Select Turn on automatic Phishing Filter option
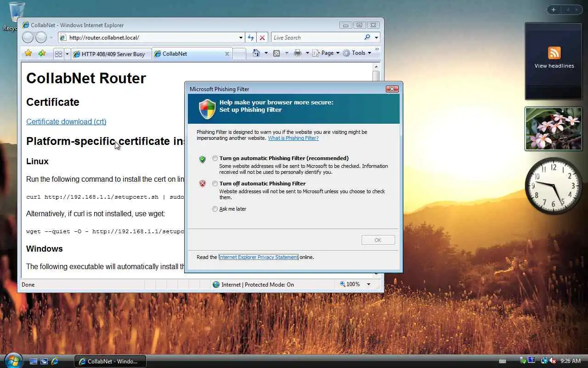This screenshot has height=368, width=588. 215,158
